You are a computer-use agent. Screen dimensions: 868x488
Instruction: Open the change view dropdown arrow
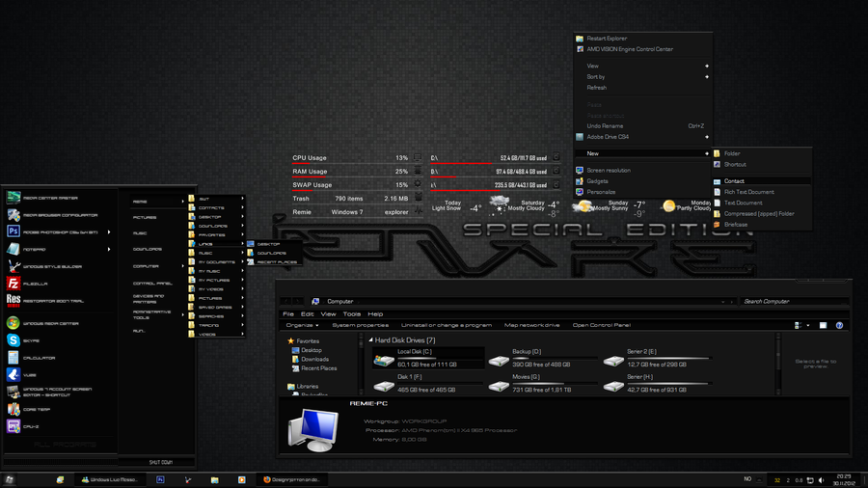point(807,325)
